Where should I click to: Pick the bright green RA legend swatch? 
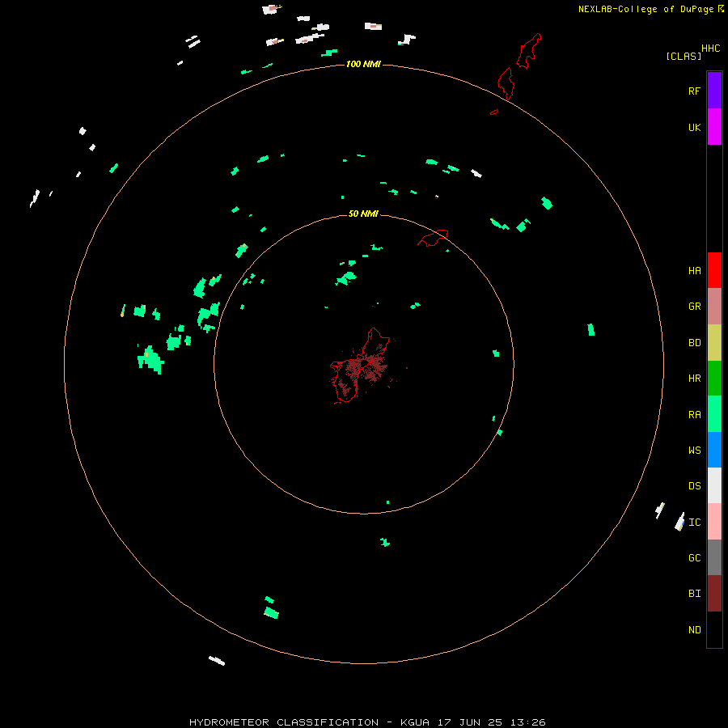point(714,413)
